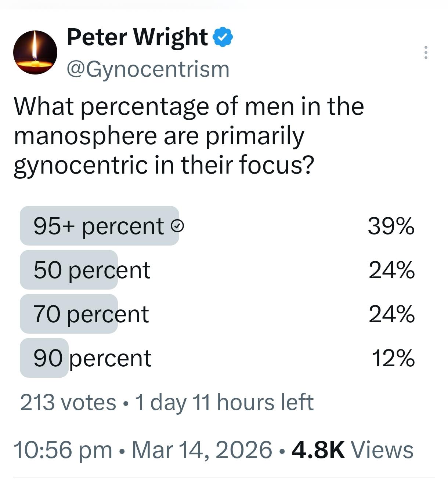Select the "50 percent" poll option

(92, 270)
